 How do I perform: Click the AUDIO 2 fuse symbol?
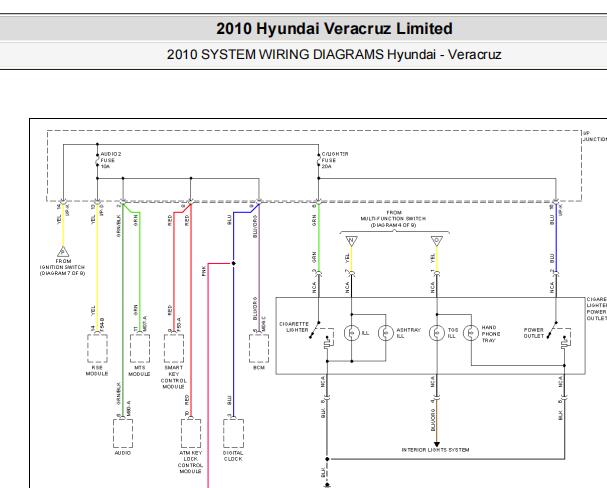point(97,160)
